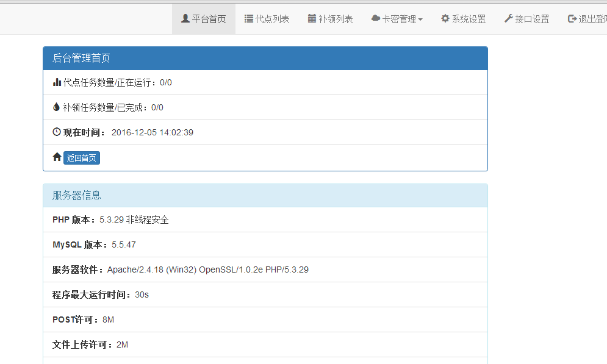Click the clock icon by 现在时间
This screenshot has width=607, height=364.
tap(57, 132)
